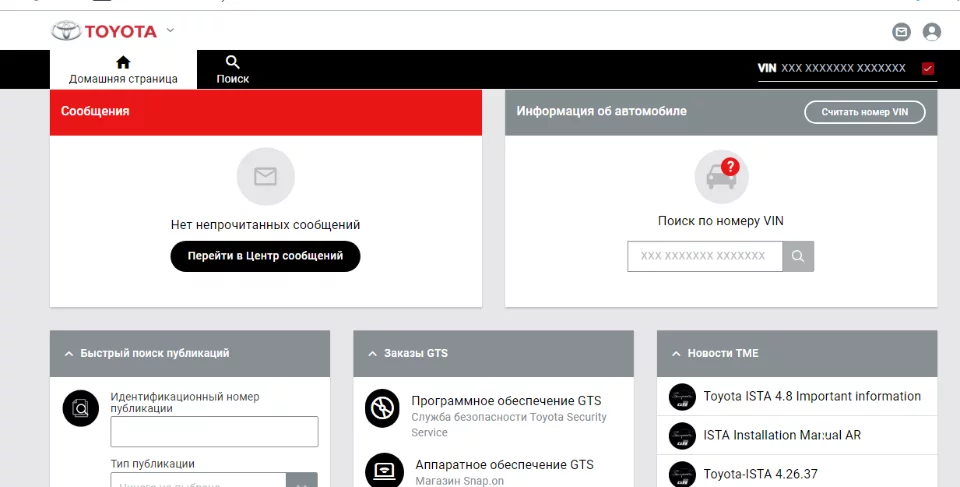960x487 pixels.
Task: Click the icon beside ISTA Installation Manual
Action: click(682, 436)
